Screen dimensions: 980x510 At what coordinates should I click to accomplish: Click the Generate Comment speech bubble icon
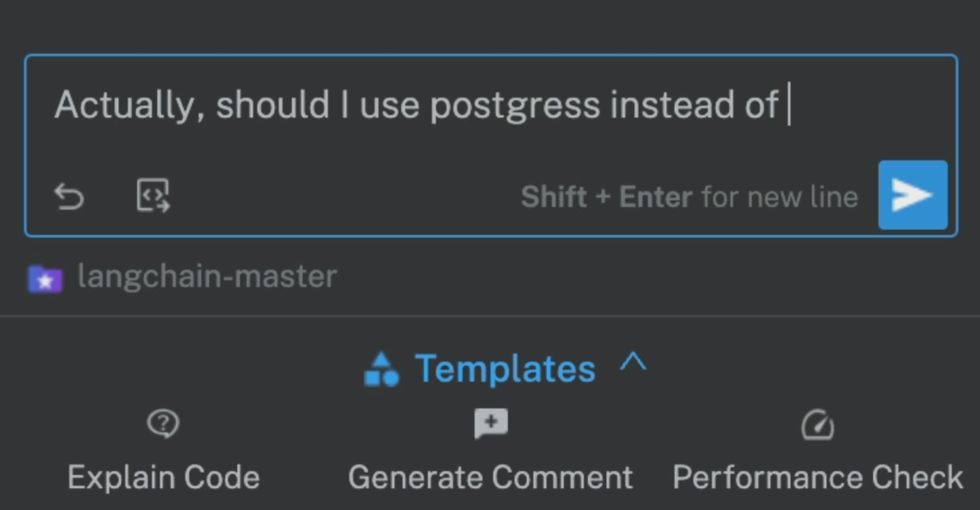pos(491,423)
